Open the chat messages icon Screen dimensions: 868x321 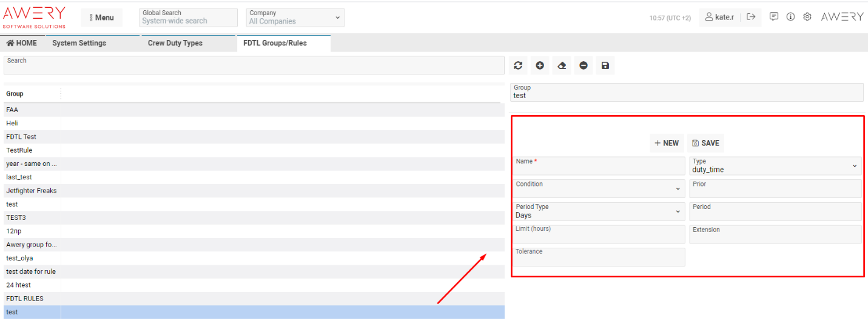click(774, 17)
